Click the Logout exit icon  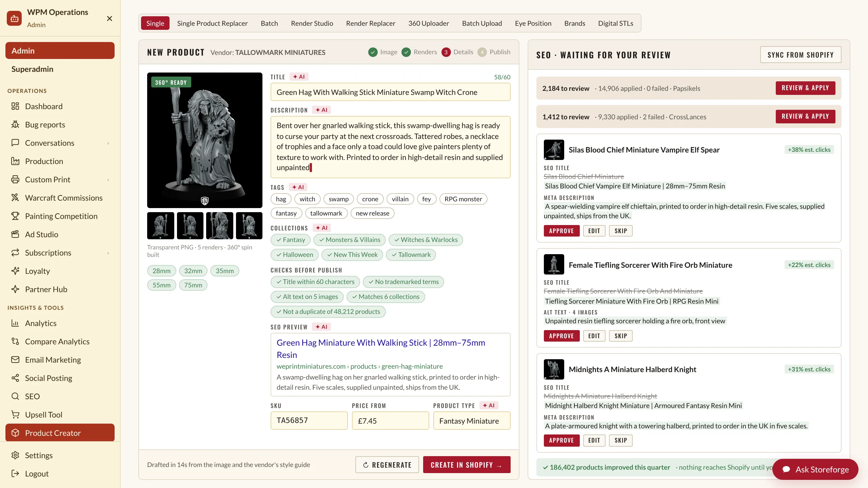click(x=15, y=474)
